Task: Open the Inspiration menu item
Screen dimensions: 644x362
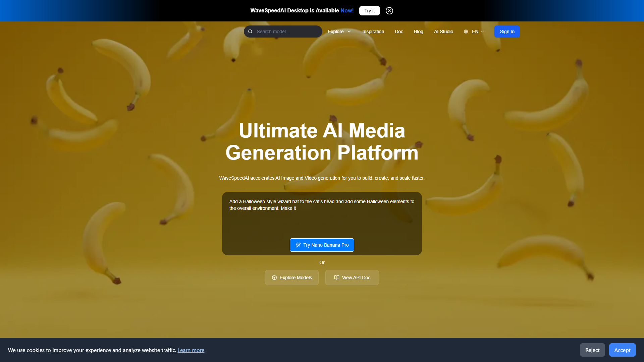Action: pyautogui.click(x=373, y=32)
